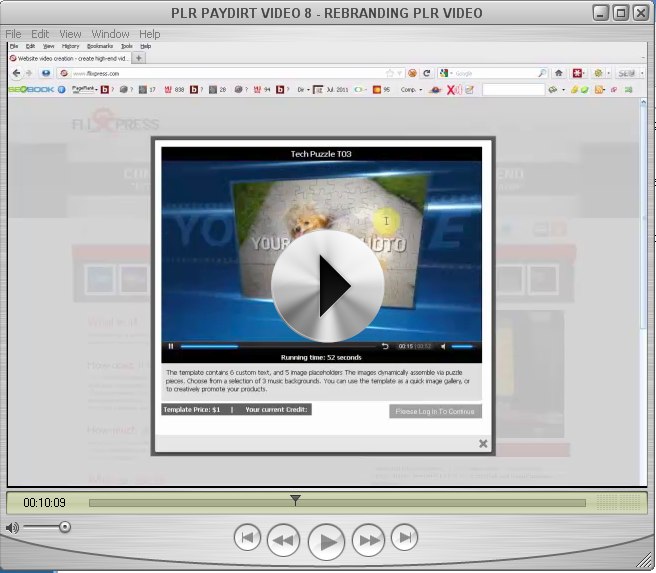Go to the beginning of the video

point(247,537)
